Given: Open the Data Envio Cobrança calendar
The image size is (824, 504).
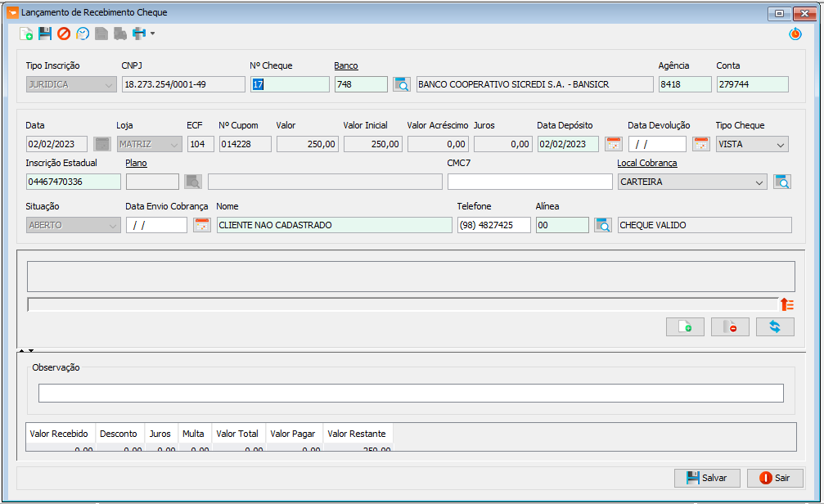Looking at the screenshot, I should point(202,225).
